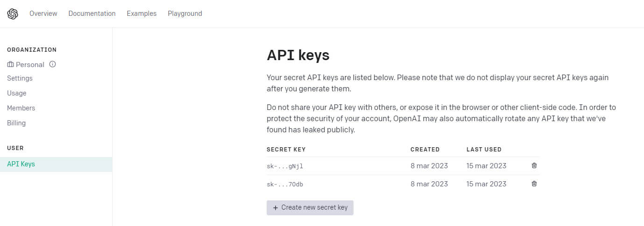Image resolution: width=644 pixels, height=226 pixels.
Task: Click the Personal organization name
Action: point(30,65)
